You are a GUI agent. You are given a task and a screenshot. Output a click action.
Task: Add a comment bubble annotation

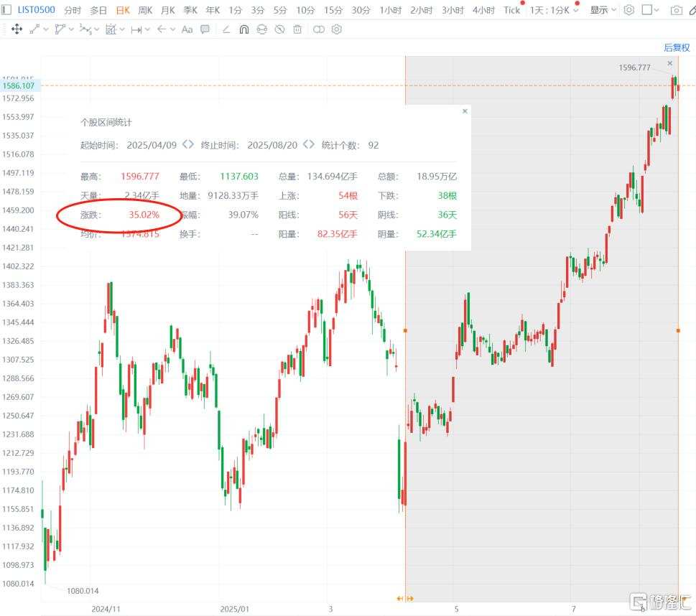pyautogui.click(x=205, y=29)
